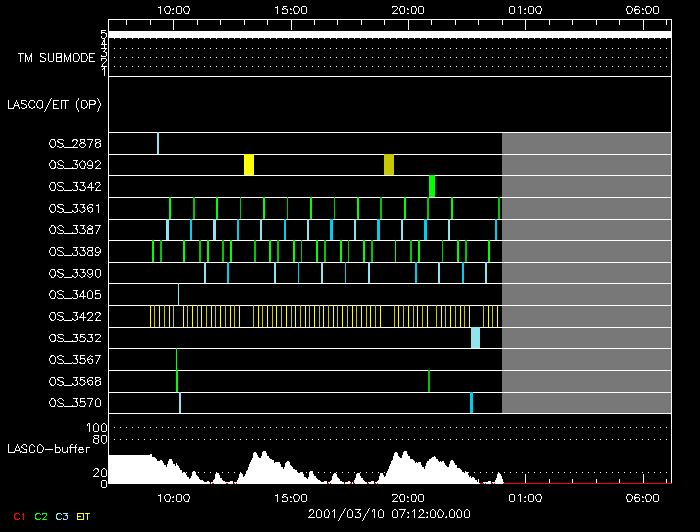700x532 pixels.
Task: Click the cyan marker in the OS_3405 row
Action: coord(179,294)
